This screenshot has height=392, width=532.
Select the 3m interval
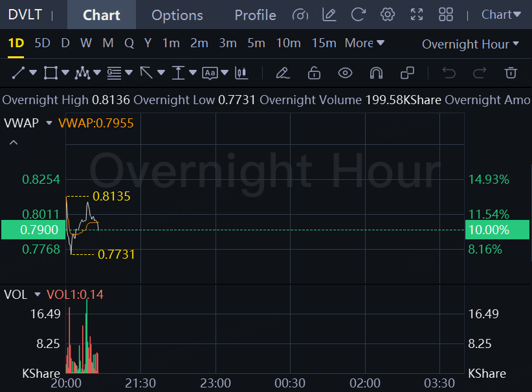tap(228, 43)
